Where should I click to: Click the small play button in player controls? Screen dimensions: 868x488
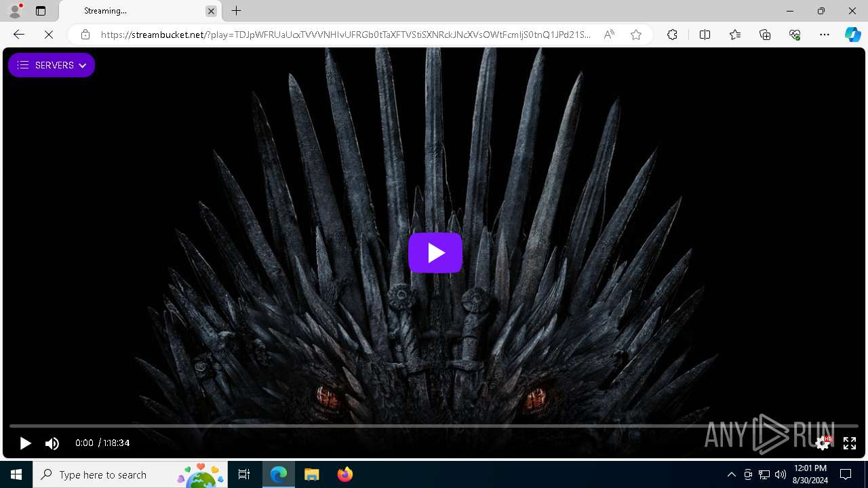coord(25,443)
